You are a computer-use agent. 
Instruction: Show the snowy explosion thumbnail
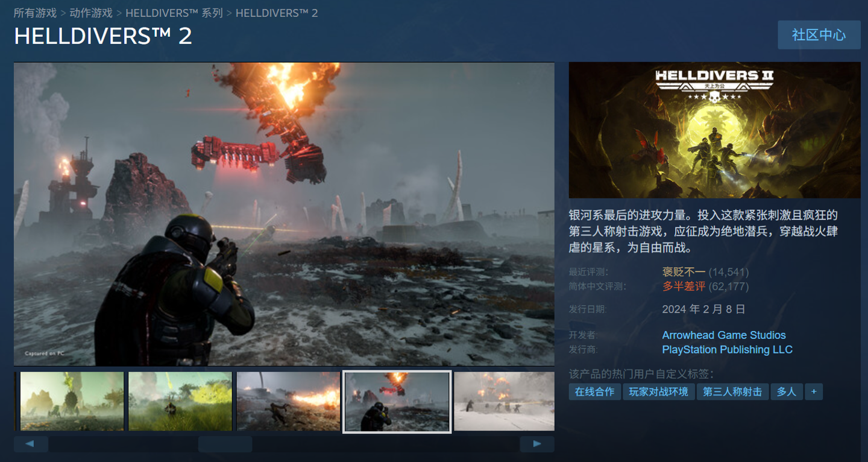pos(504,401)
